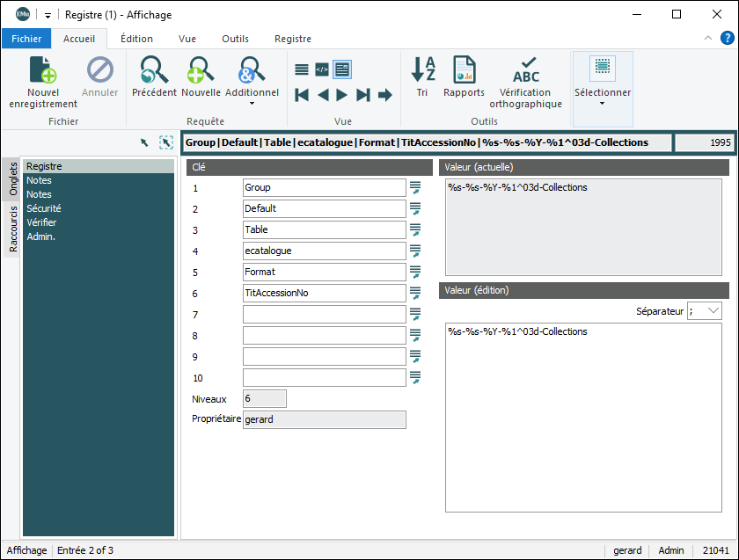The width and height of the screenshot is (739, 560).
Task: Click the Clé 7 empty input field
Action: point(324,314)
